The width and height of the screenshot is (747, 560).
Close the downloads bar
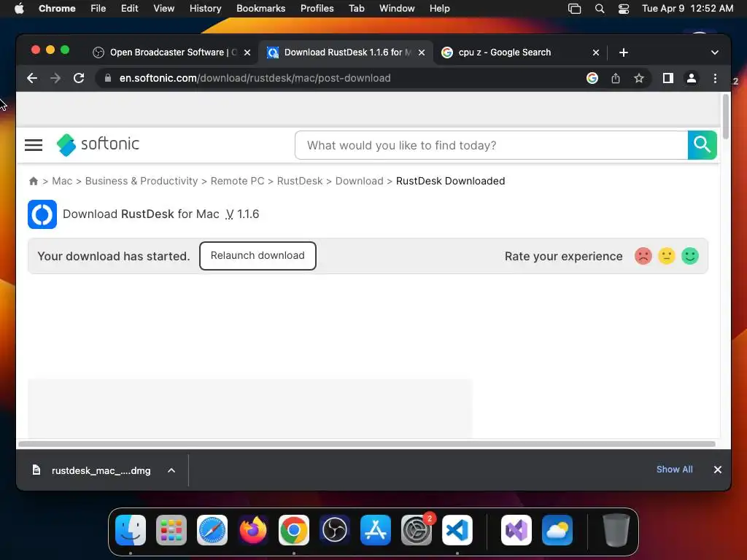[718, 470]
